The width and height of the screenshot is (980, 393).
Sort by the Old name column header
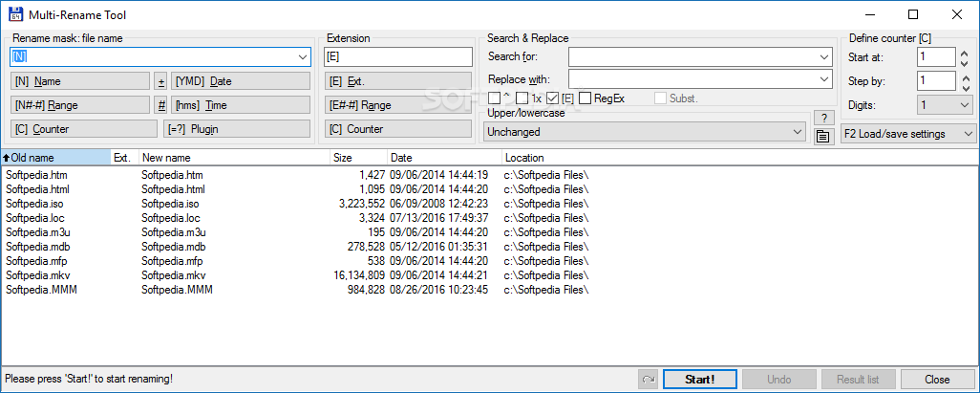pyautogui.click(x=55, y=158)
